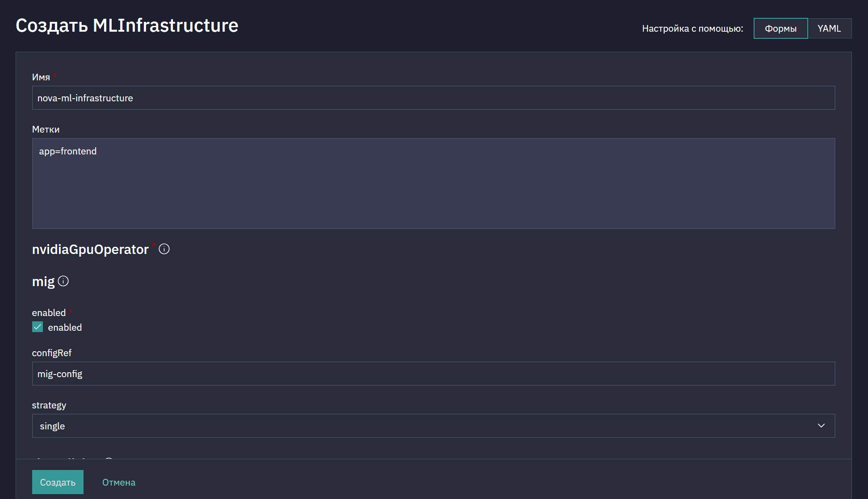Cancel with the Отмена link
The width and height of the screenshot is (868, 499).
(x=119, y=482)
